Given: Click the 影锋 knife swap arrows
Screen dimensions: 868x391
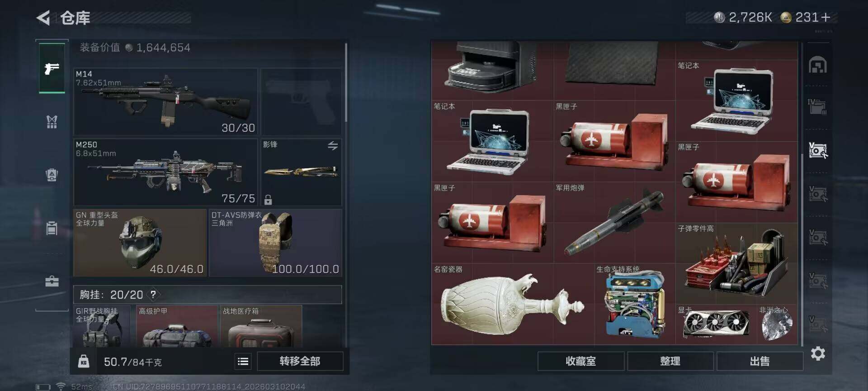Looking at the screenshot, I should pyautogui.click(x=333, y=146).
